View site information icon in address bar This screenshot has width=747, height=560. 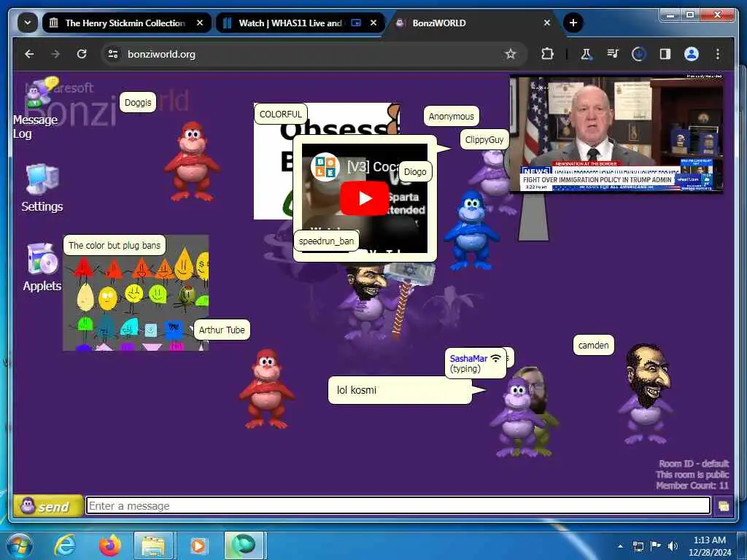point(113,54)
